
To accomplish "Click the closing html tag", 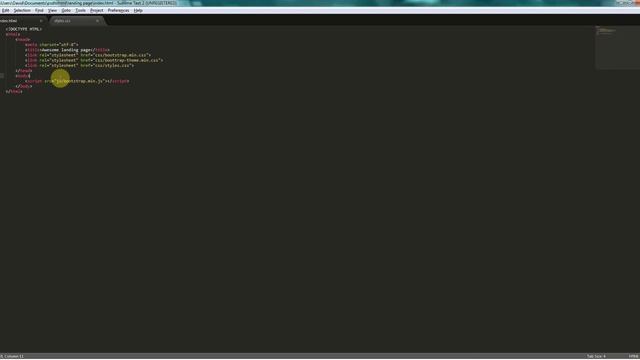I will [14, 91].
